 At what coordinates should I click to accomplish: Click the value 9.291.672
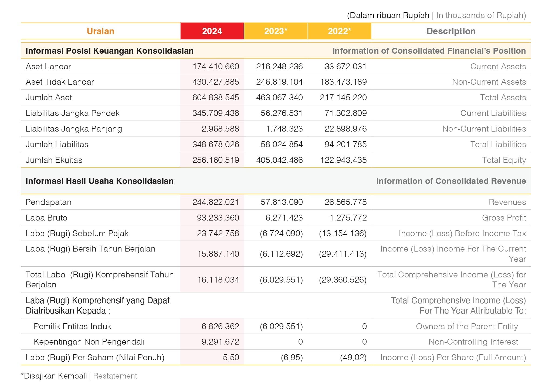[220, 342]
